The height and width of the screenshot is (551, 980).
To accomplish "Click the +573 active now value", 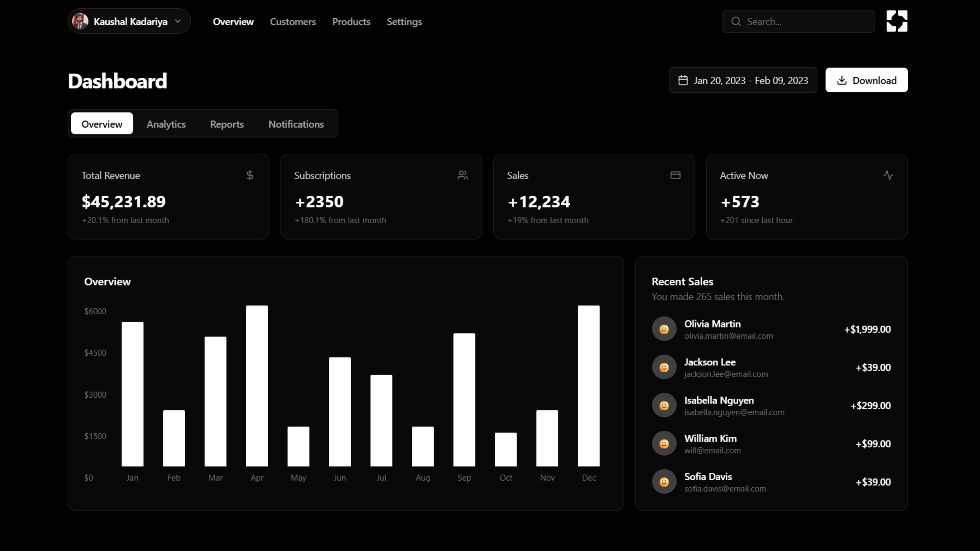I will pos(740,202).
